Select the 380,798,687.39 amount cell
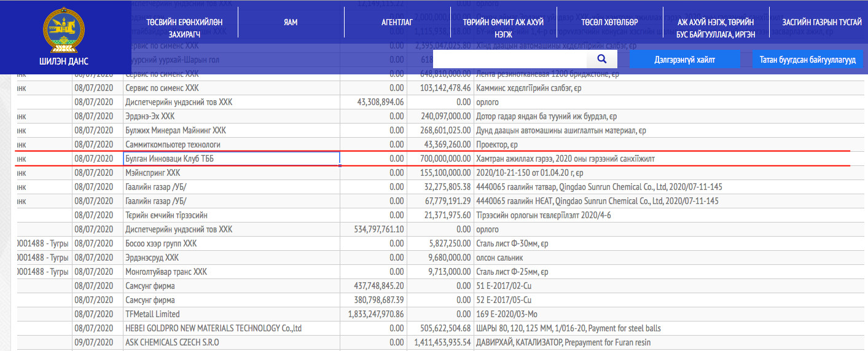868x351 pixels. [x=373, y=300]
